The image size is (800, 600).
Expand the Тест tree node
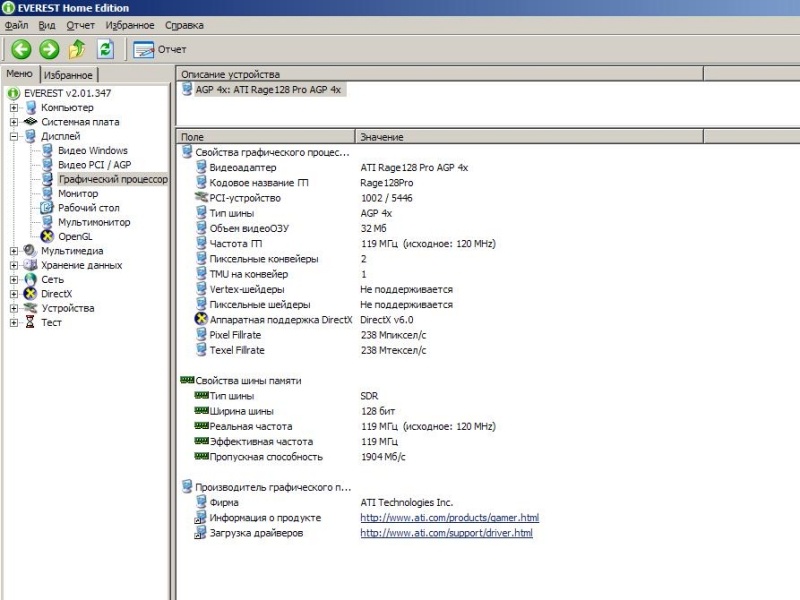coord(14,322)
